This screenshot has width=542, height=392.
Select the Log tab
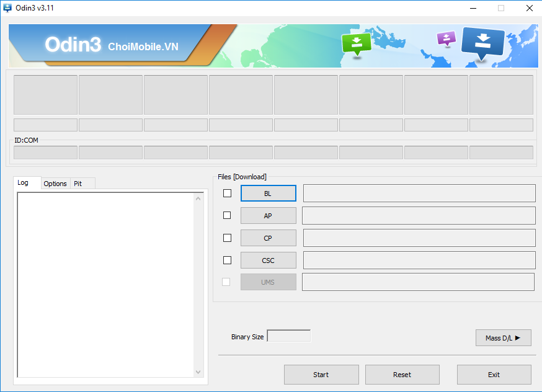click(x=23, y=183)
